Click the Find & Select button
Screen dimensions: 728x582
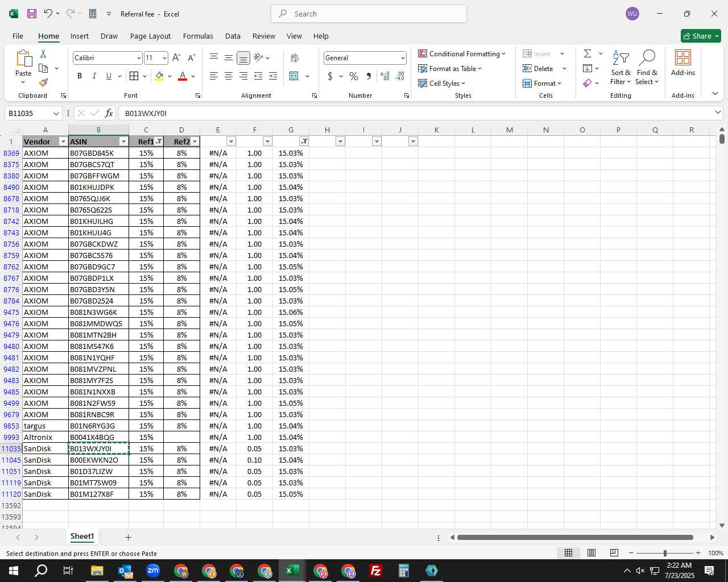(x=647, y=67)
